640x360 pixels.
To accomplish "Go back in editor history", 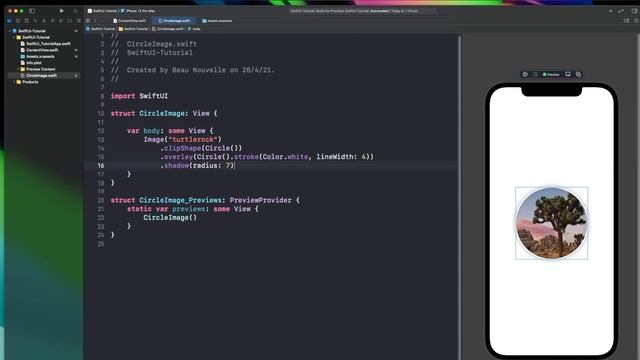I will (x=95, y=20).
